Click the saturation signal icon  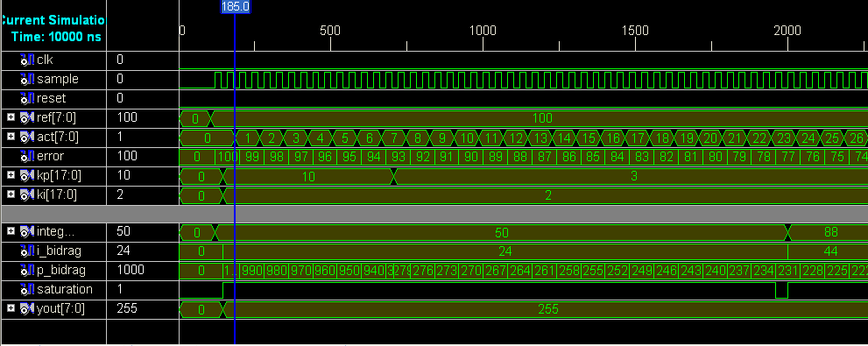(x=26, y=290)
